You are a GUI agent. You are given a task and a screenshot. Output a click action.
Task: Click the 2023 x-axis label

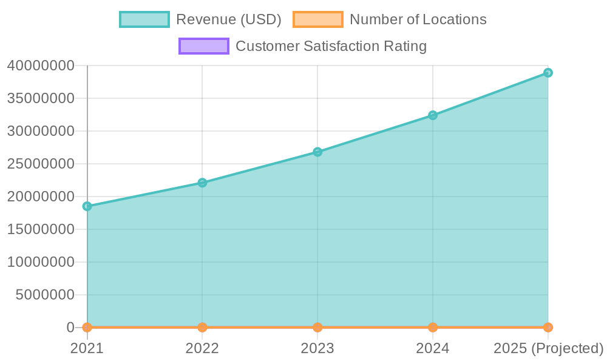pyautogui.click(x=317, y=348)
